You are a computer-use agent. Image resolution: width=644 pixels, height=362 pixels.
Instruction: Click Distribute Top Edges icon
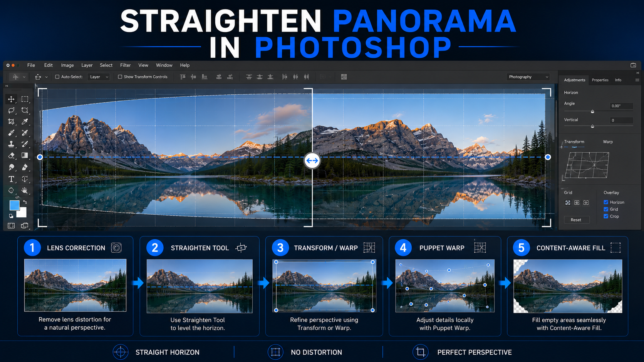click(x=249, y=77)
